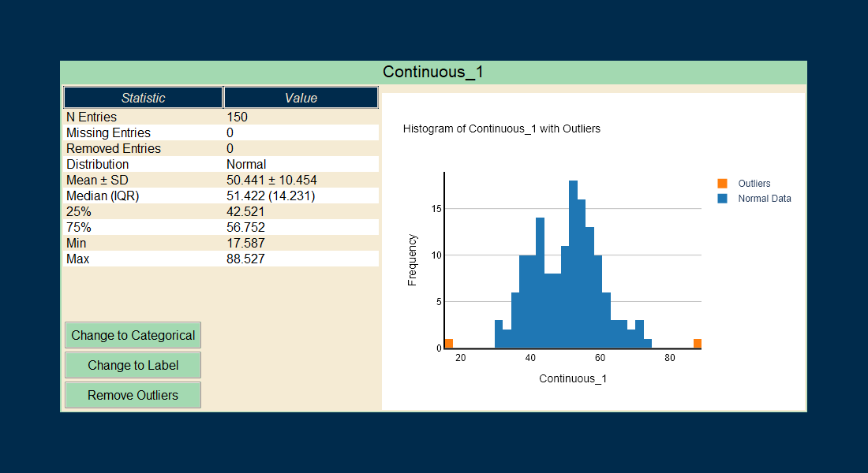Click the blue Normal Data legend swatch
Image resolution: width=868 pixels, height=473 pixels.
(x=722, y=199)
